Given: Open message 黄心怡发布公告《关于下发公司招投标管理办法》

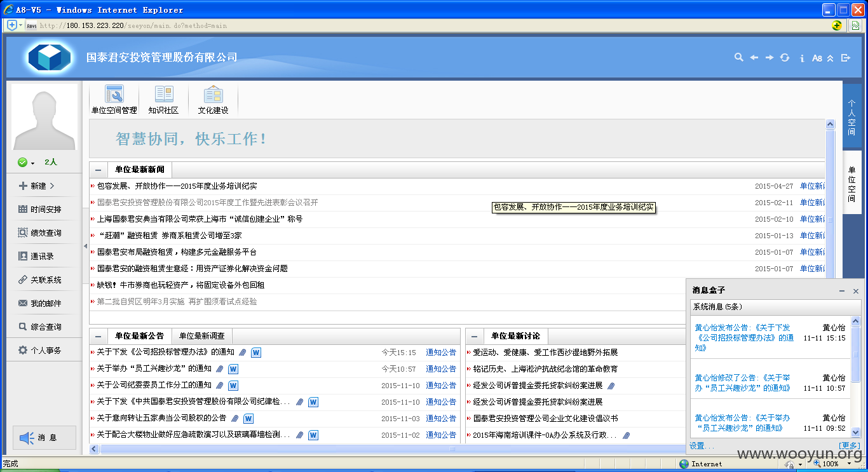Looking at the screenshot, I should [x=744, y=338].
